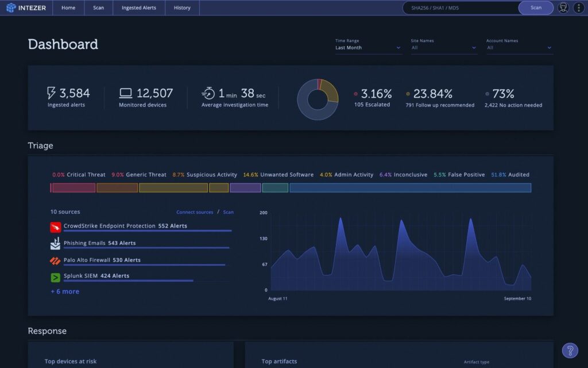
Task: Click the Connect sources link
Action: (x=195, y=212)
